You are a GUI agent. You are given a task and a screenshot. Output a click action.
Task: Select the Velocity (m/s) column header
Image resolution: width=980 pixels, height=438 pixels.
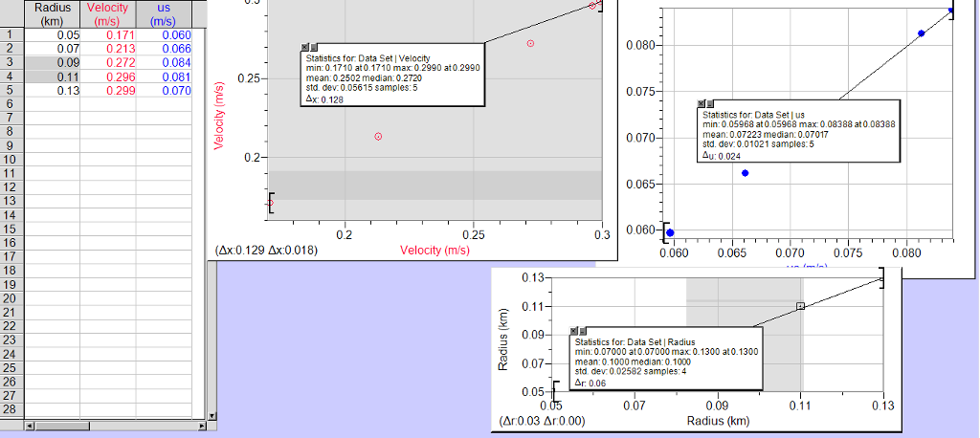click(107, 14)
